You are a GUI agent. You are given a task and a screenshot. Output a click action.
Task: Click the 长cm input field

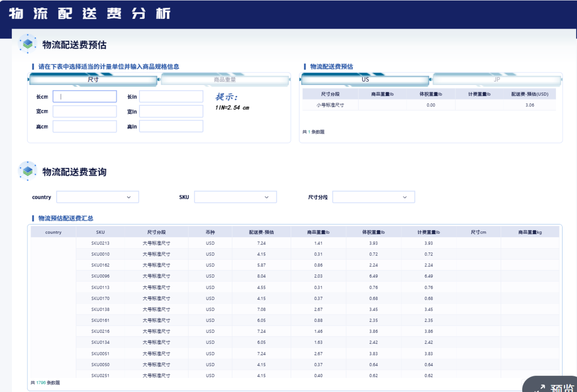85,96
